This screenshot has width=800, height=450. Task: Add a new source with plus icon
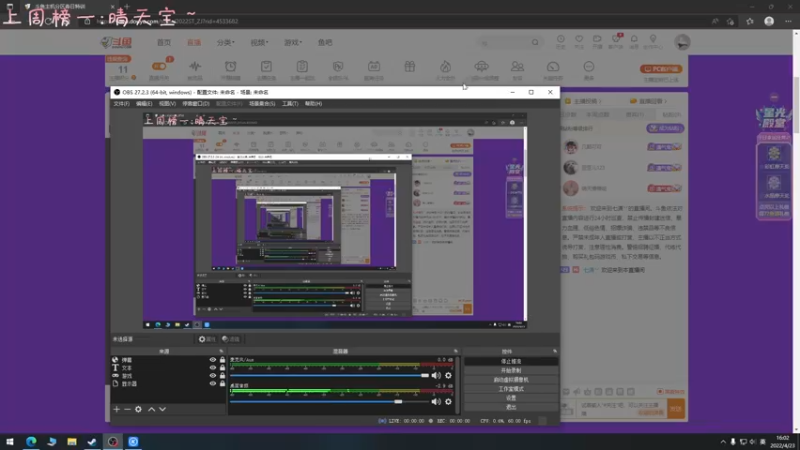click(116, 409)
